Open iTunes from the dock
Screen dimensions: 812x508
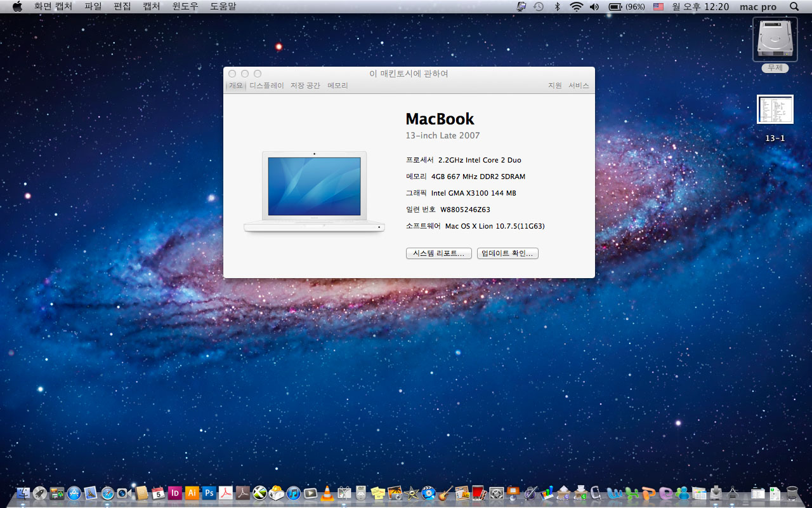pyautogui.click(x=293, y=493)
